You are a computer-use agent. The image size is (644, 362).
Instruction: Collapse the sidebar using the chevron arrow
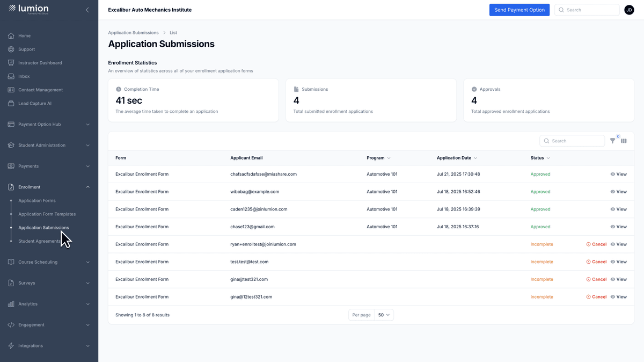87,9
